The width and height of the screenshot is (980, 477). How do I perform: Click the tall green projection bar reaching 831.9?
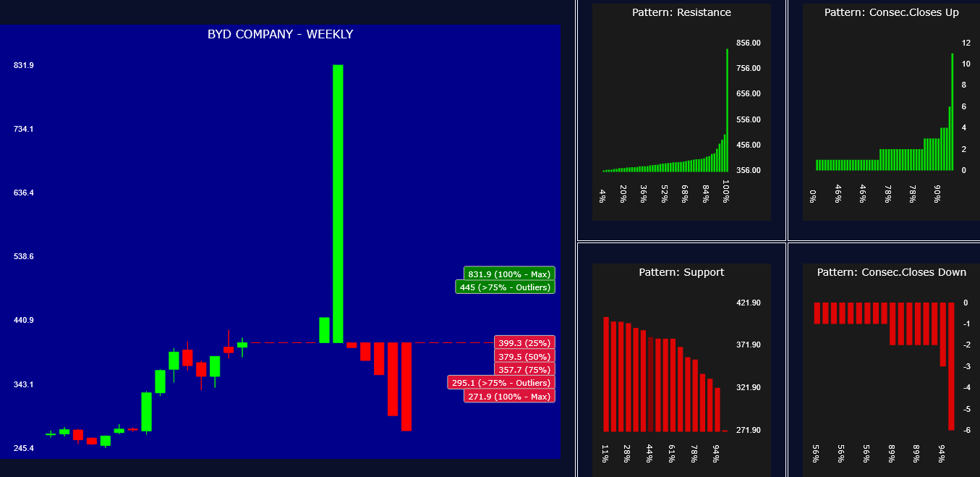pyautogui.click(x=338, y=203)
